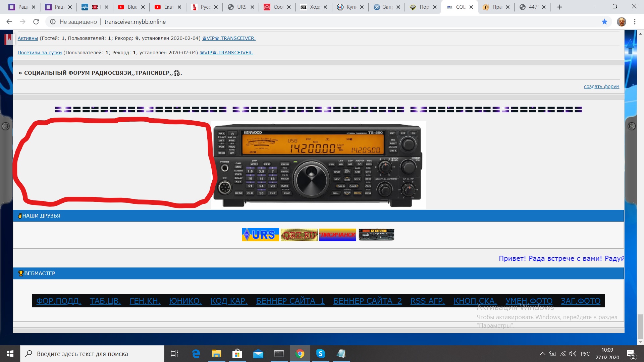
Task: View site security info icon
Action: click(53, 22)
